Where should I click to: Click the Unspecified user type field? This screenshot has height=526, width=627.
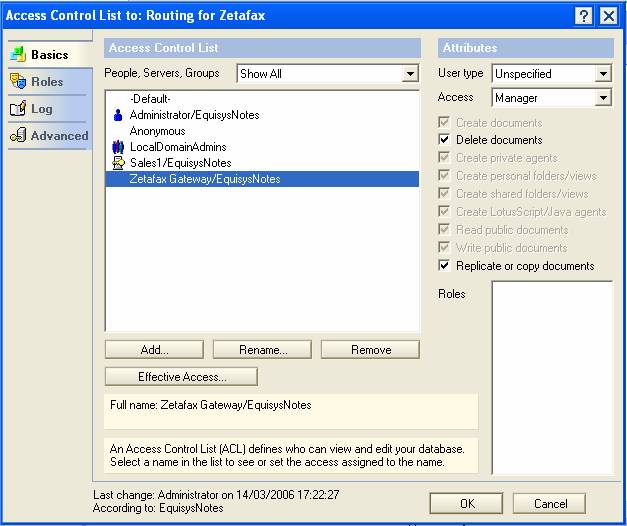tap(551, 74)
